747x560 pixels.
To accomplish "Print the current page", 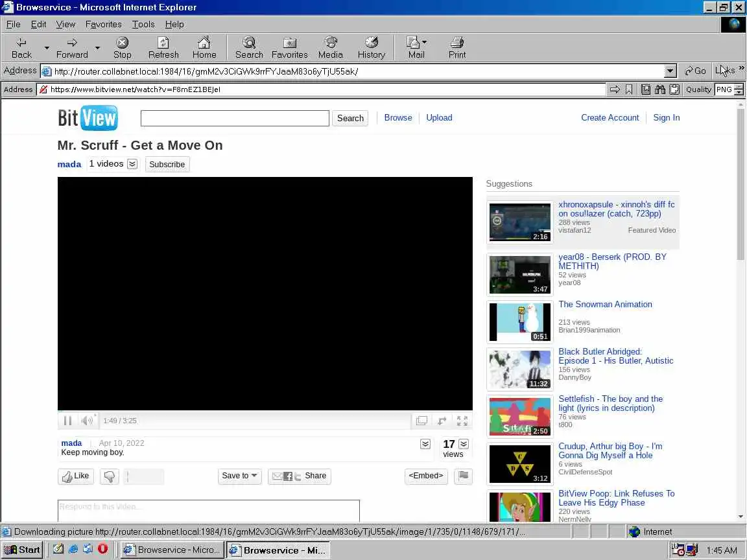I will pyautogui.click(x=457, y=48).
